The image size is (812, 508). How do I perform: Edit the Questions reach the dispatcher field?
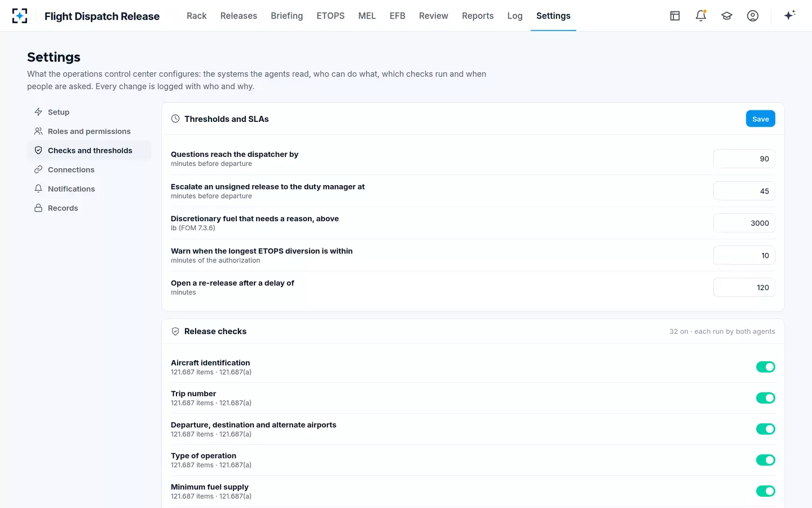click(x=744, y=159)
